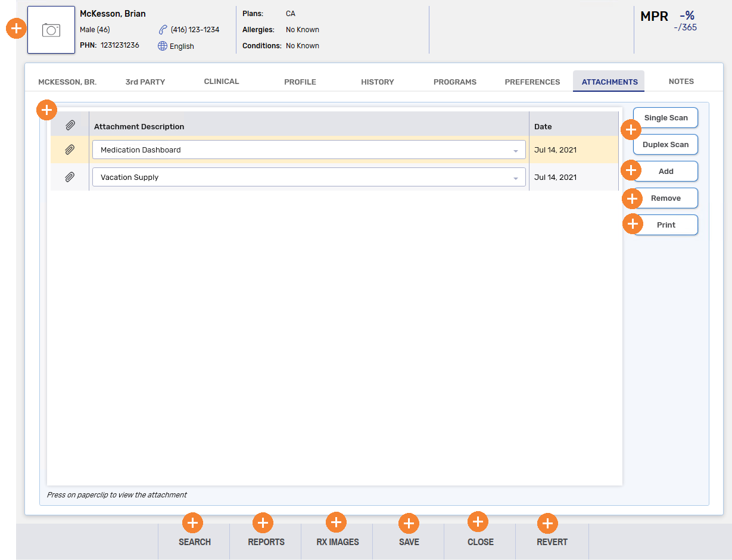The image size is (732, 560).
Task: Open Vacation Supply attachment via its paperclip
Action: tap(70, 177)
